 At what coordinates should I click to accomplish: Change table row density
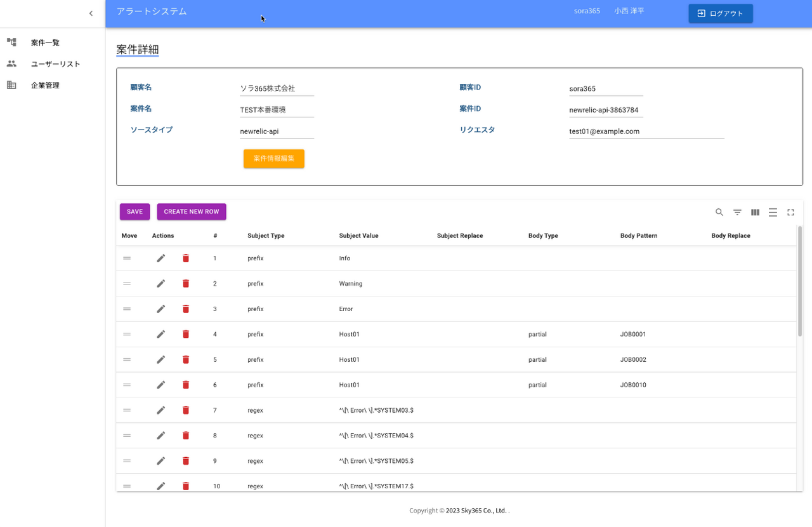pos(773,212)
